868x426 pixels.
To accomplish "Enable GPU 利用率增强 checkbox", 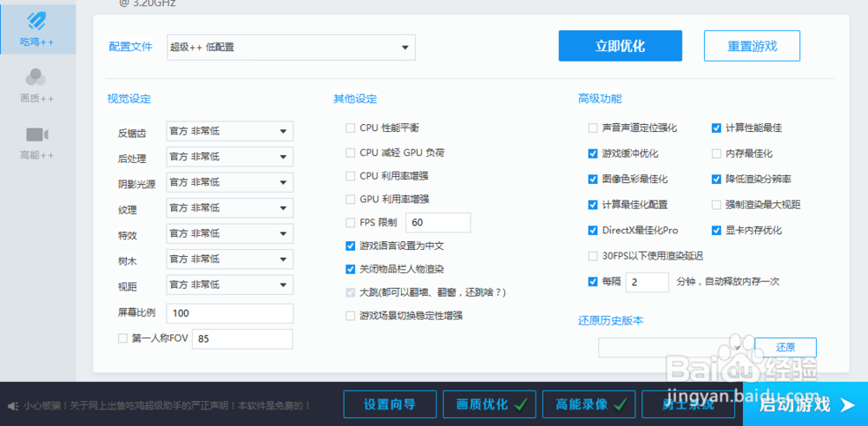I will tap(350, 200).
